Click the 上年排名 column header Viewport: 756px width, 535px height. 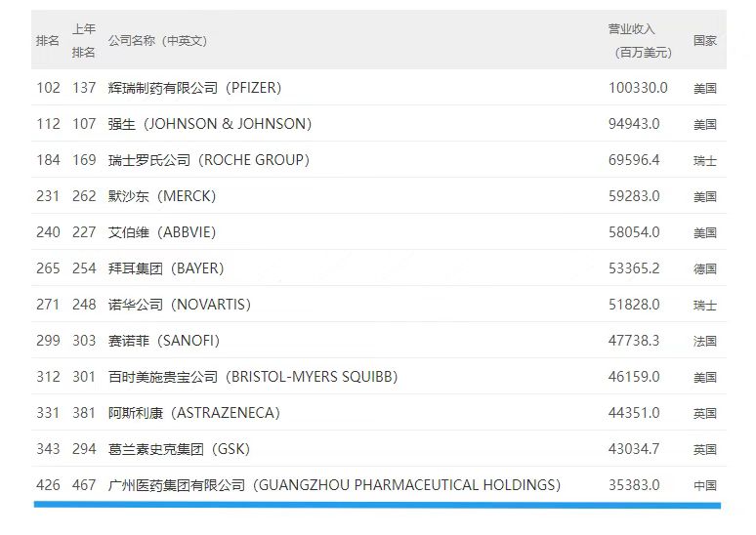tap(84, 40)
